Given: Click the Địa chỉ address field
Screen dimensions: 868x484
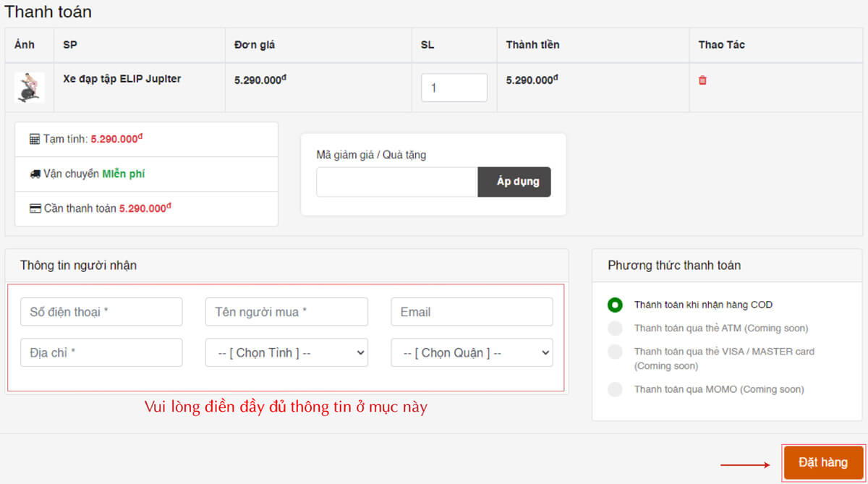Looking at the screenshot, I should 101,353.
